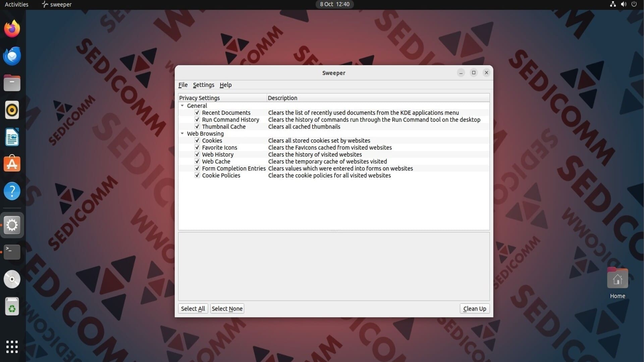This screenshot has height=362, width=644.
Task: Close the Sweeper window
Action: tap(486, 73)
